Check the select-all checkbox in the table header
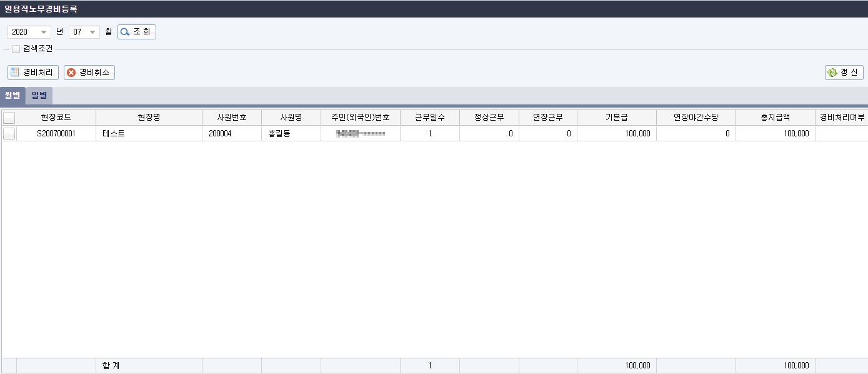The height and width of the screenshot is (374, 868). (x=9, y=118)
